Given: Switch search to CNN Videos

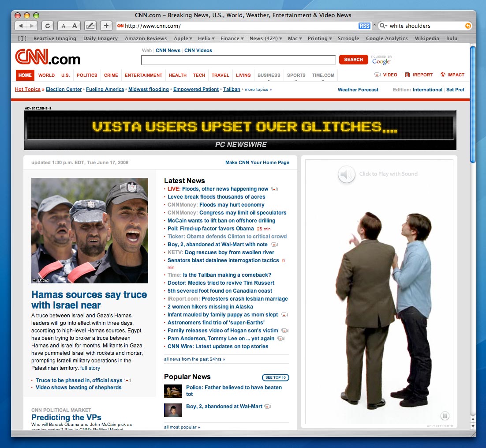Looking at the screenshot, I should 198,51.
